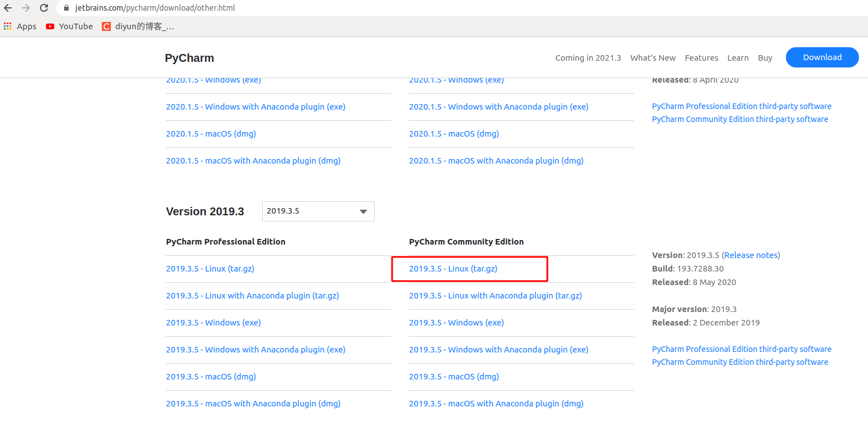This screenshot has width=868, height=434.
Task: Download Professional 2020.1.5 Windows with Anaconda
Action: 255,107
